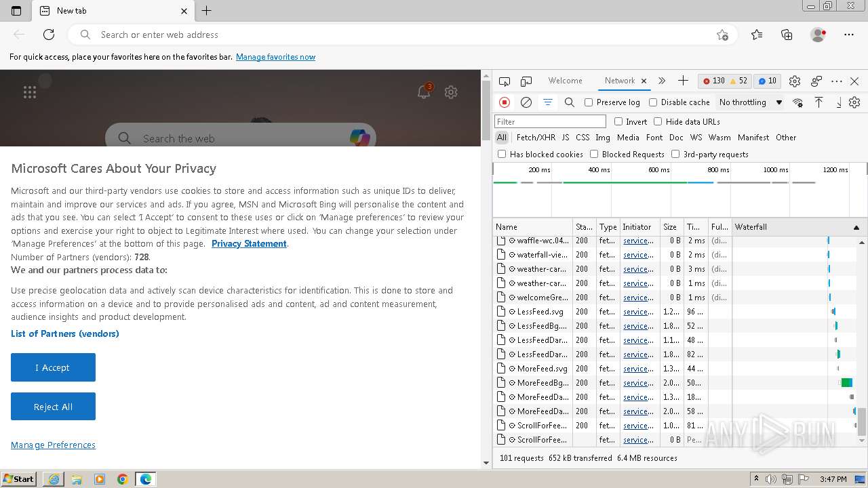868x488 pixels.
Task: Filter requests by WS
Action: pyautogui.click(x=696, y=138)
